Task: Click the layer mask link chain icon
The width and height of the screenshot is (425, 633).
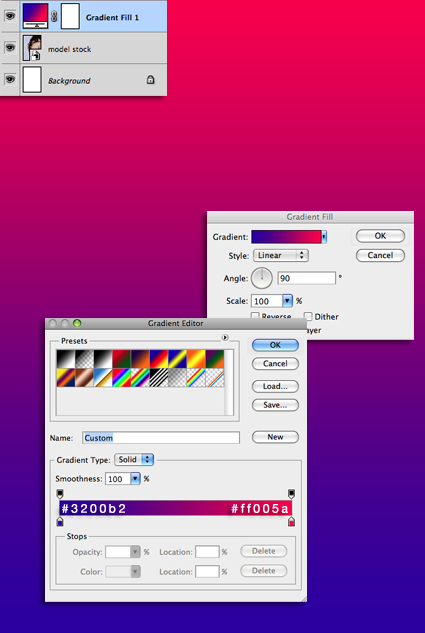Action: [x=54, y=17]
